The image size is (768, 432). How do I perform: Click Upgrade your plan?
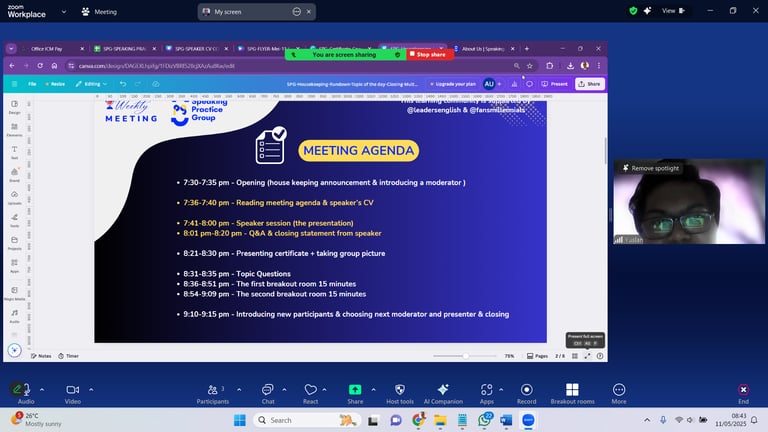pyautogui.click(x=453, y=84)
